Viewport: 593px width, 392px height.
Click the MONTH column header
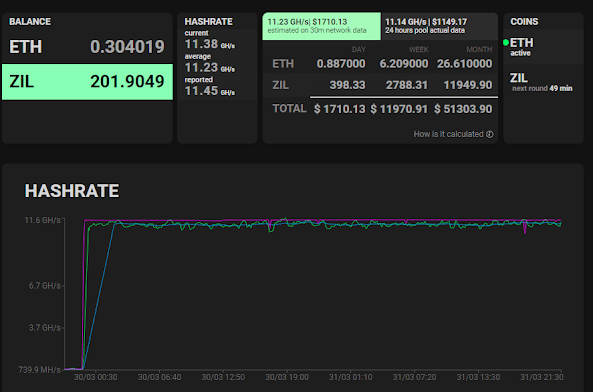pyautogui.click(x=479, y=50)
